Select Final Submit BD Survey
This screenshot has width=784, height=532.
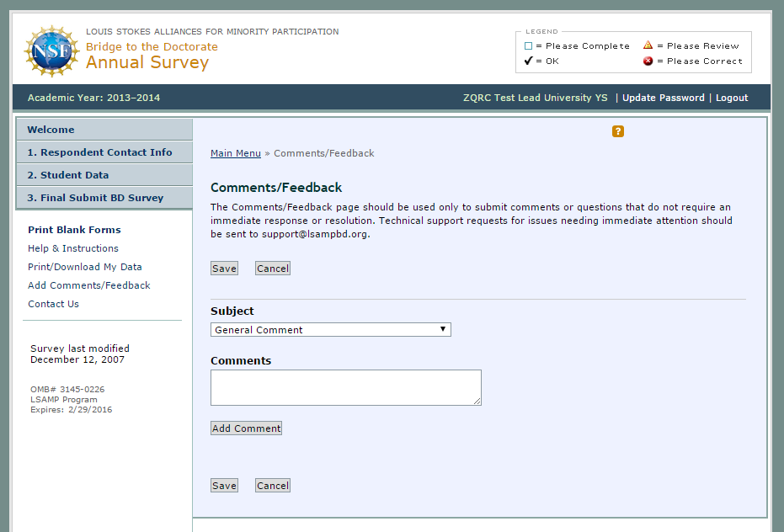click(95, 198)
